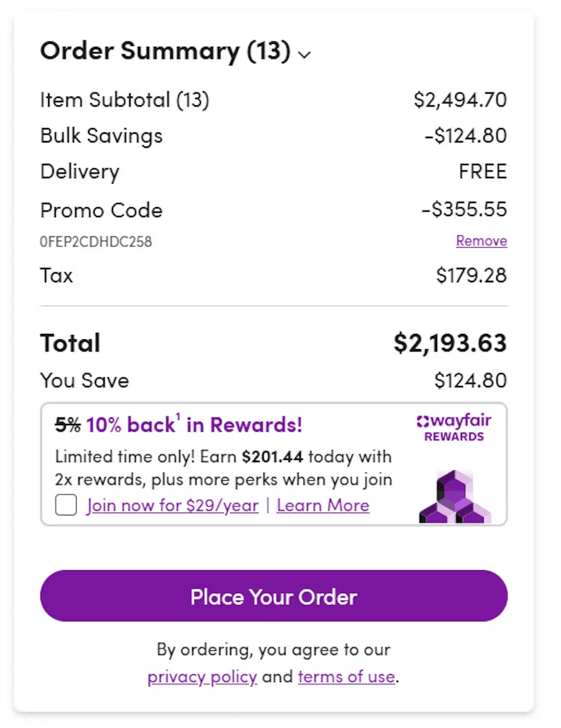Click the Item Subtotal row

[x=125, y=100]
